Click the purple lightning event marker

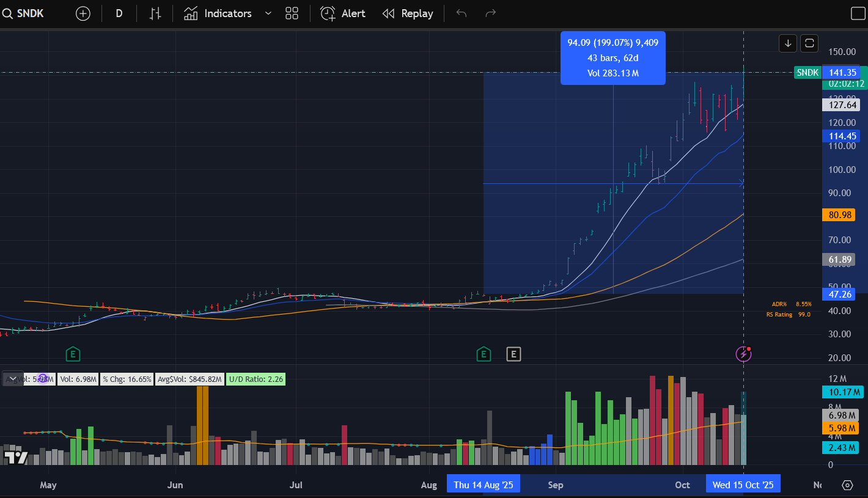(743, 353)
